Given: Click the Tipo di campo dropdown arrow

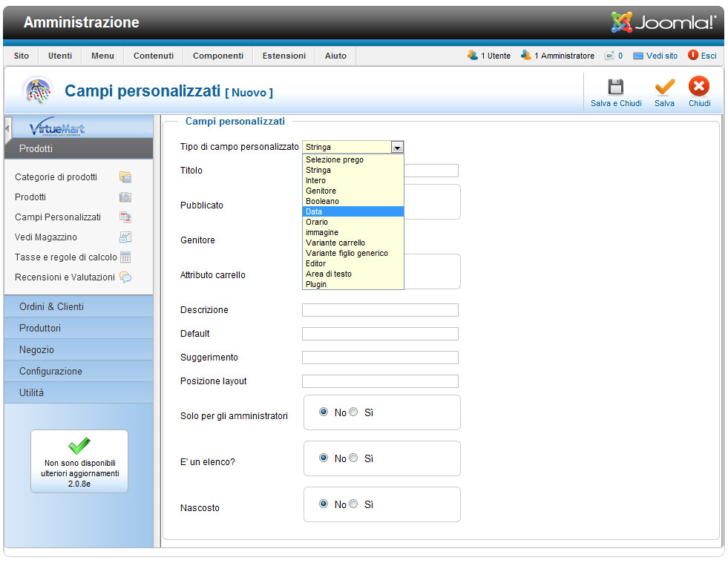Looking at the screenshot, I should coord(398,148).
